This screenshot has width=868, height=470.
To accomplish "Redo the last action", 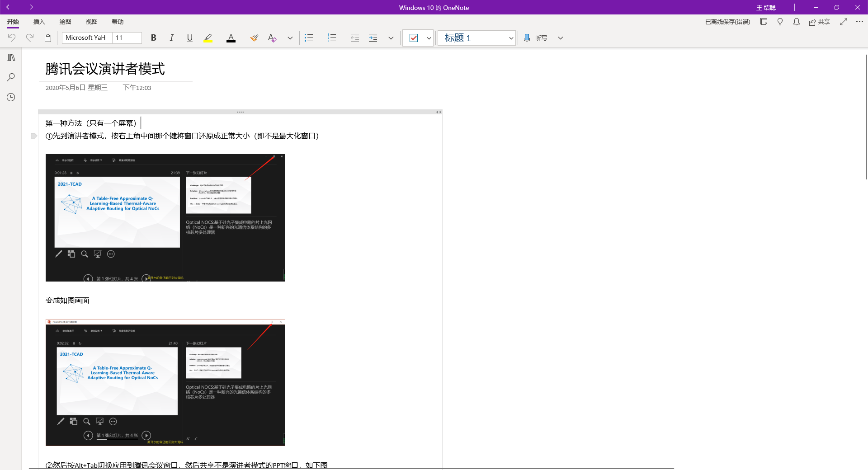I will tap(30, 38).
